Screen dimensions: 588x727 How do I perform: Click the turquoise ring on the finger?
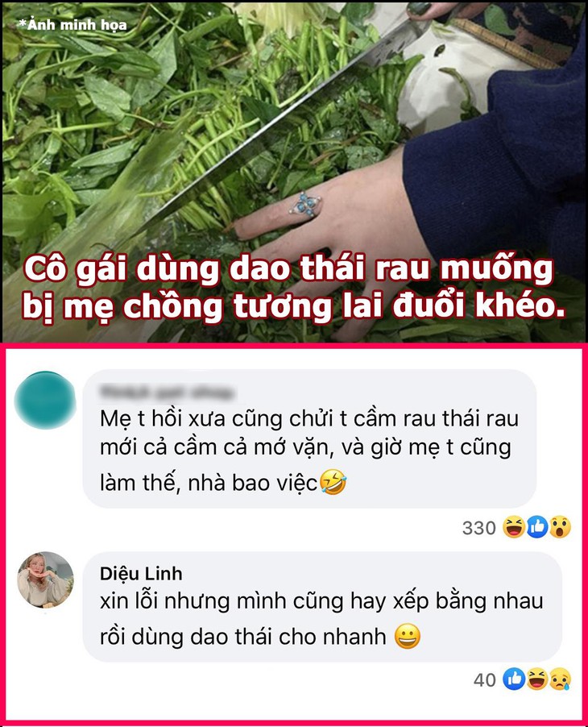point(304,204)
